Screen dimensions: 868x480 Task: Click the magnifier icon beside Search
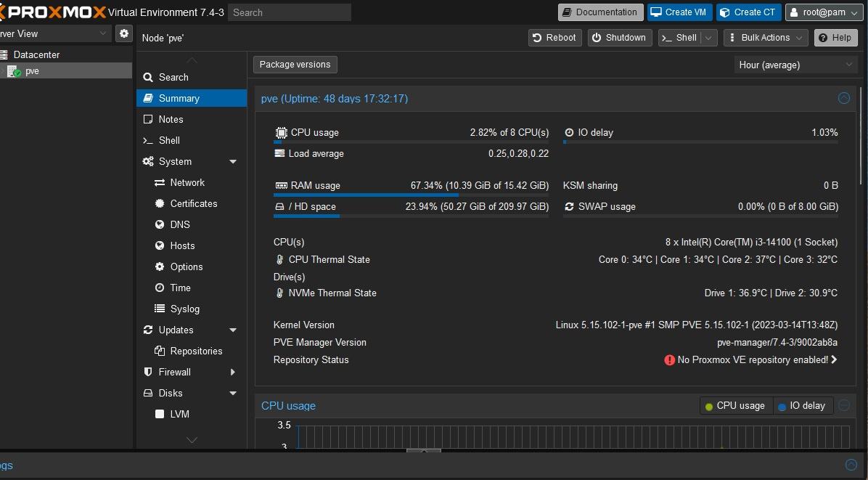click(148, 78)
